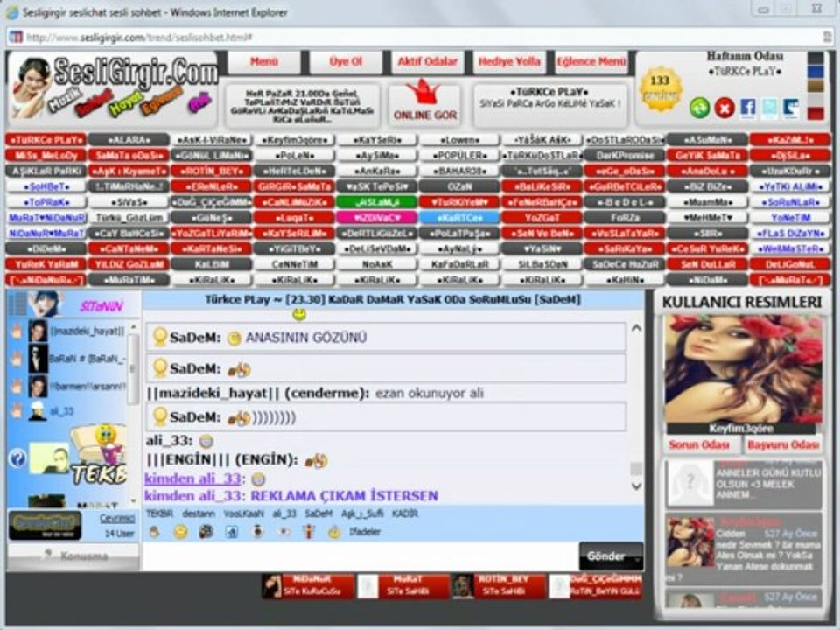
Task: Open the Eğlence Menü tab
Action: coord(591,62)
